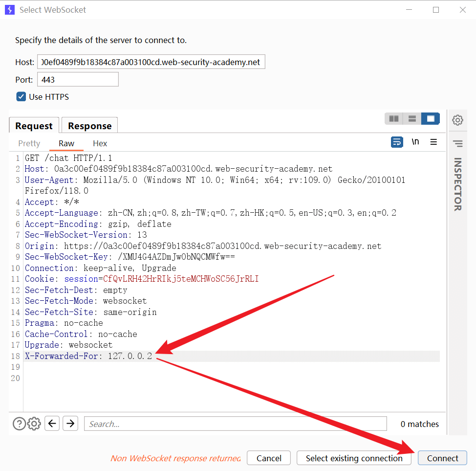
Task: Open Inspector settings gear icon
Action: 457,120
